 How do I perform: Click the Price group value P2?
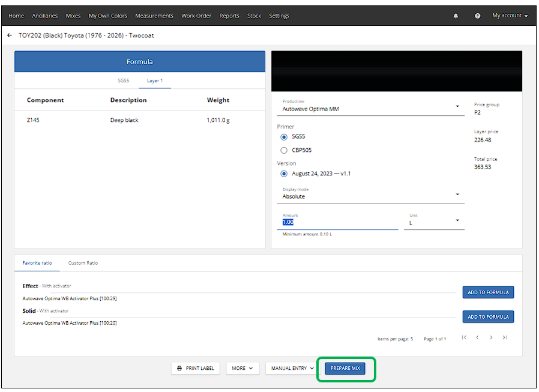click(477, 112)
